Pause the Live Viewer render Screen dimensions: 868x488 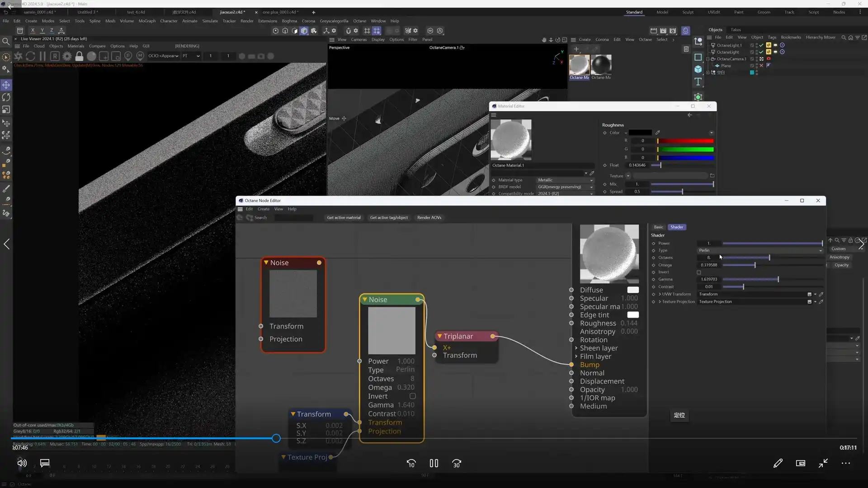point(42,56)
